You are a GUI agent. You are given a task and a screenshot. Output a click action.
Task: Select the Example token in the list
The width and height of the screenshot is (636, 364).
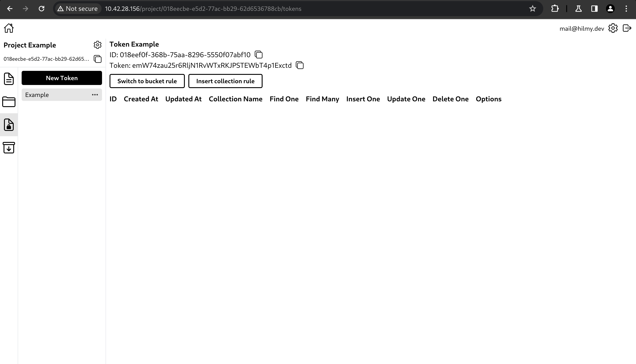pos(50,95)
